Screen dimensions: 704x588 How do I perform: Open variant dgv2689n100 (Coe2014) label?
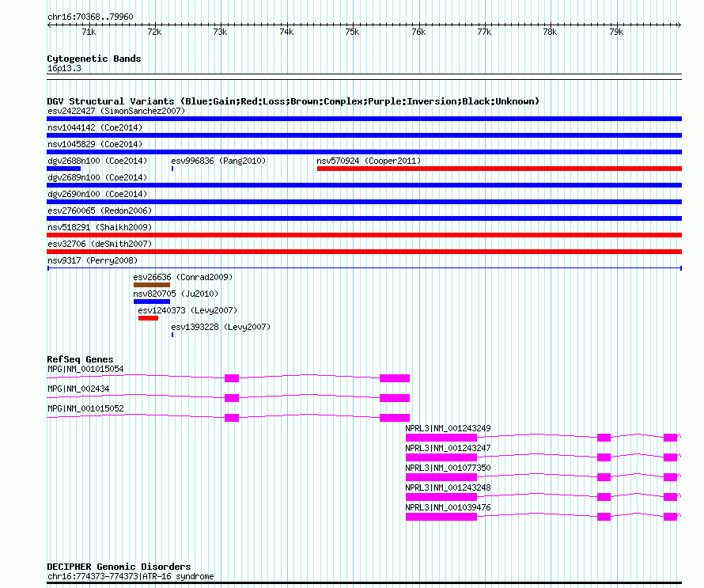coord(97,177)
